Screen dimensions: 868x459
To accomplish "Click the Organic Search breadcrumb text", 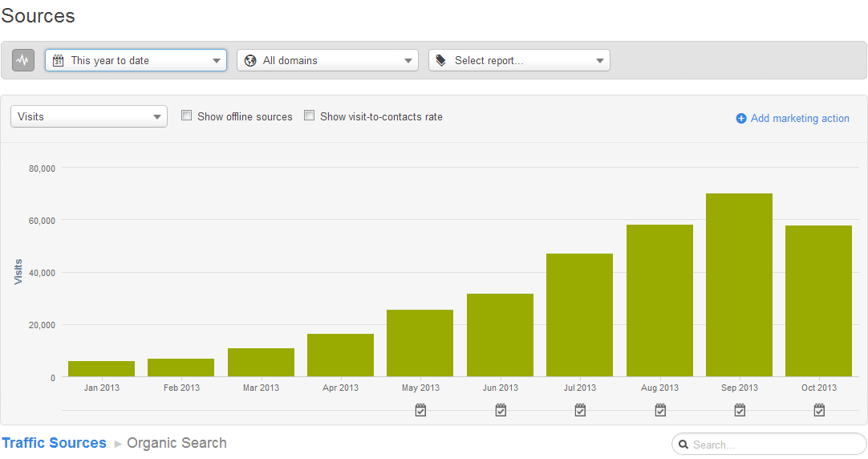I will pos(176,443).
